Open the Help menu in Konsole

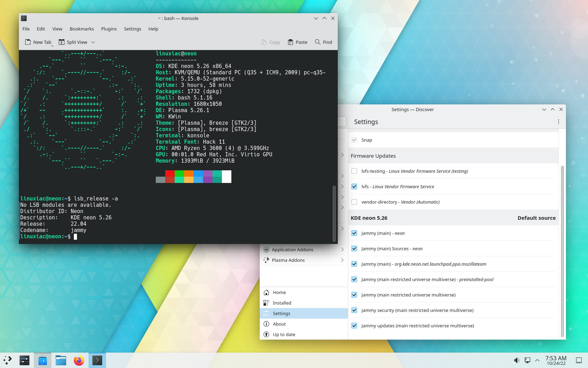[x=153, y=29]
